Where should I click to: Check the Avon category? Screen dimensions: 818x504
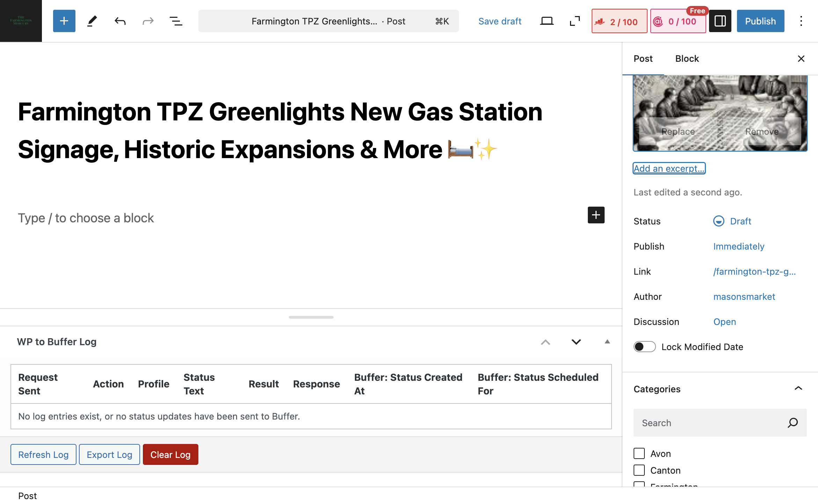639,453
